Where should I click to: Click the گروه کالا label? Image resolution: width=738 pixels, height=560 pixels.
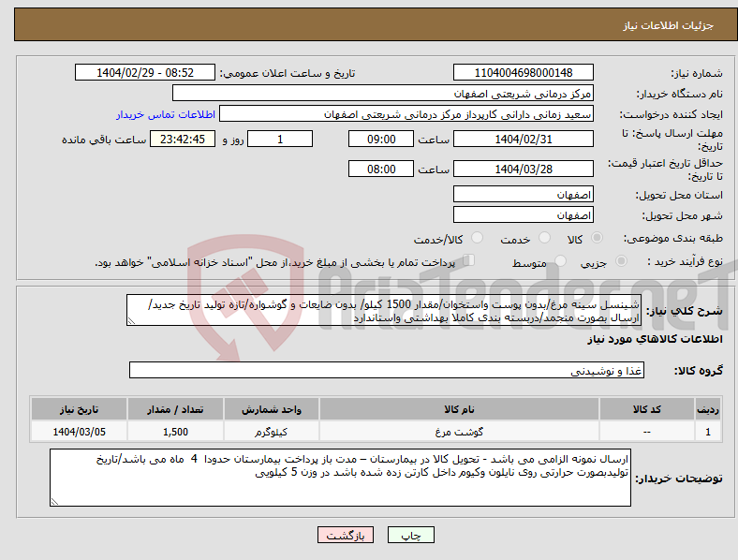[698, 371]
